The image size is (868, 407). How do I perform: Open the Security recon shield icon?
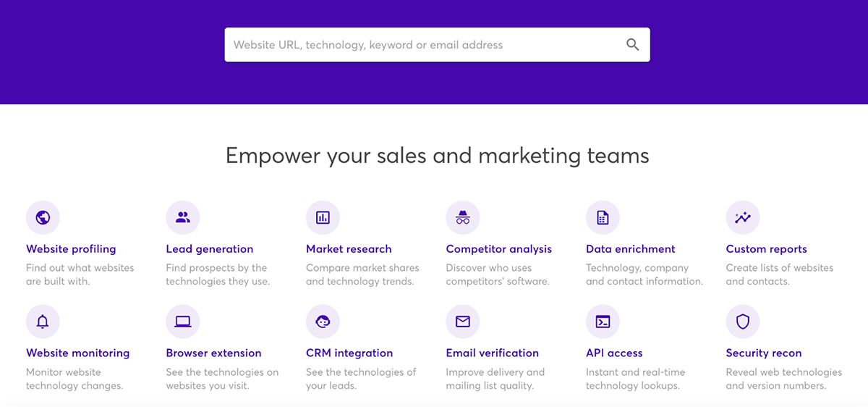(743, 322)
